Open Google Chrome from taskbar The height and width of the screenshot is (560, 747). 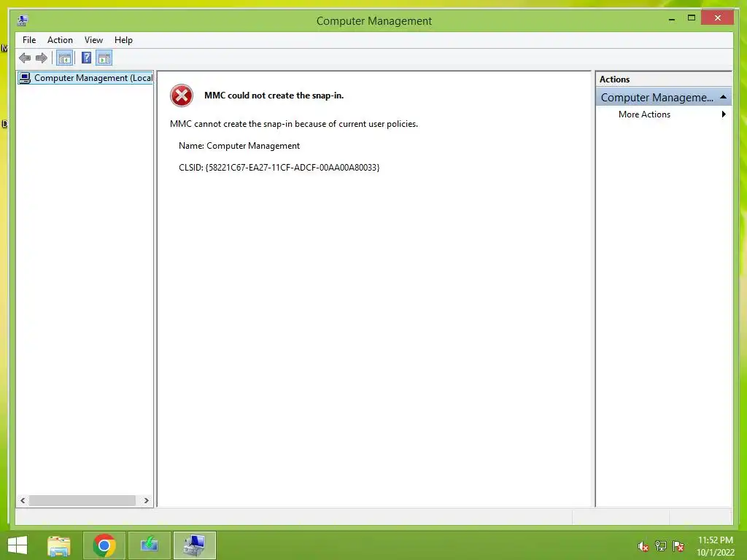click(x=104, y=545)
